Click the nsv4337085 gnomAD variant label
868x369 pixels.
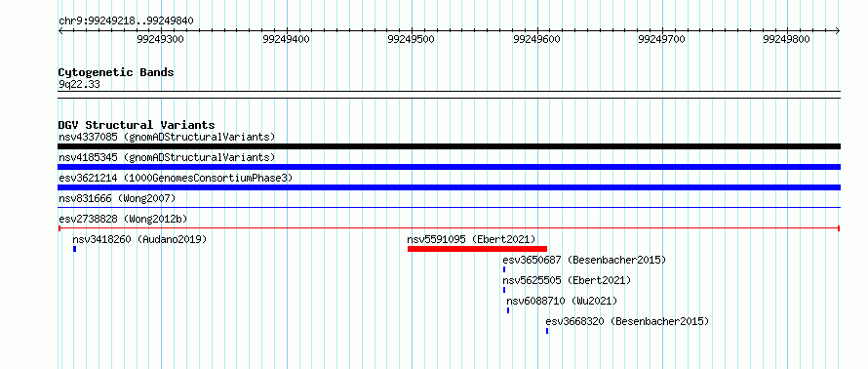click(167, 137)
